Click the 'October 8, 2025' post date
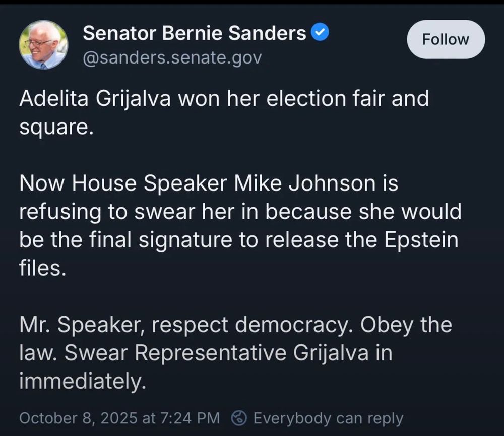This screenshot has height=436, width=504. click(78, 418)
